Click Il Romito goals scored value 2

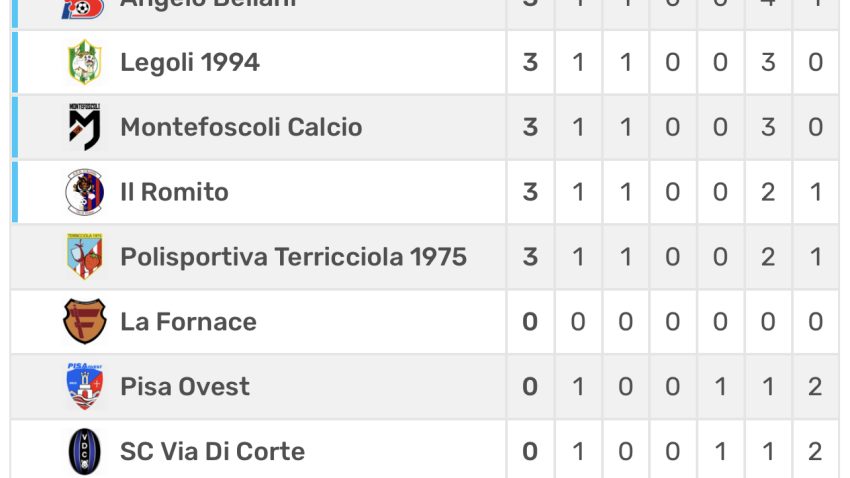click(x=768, y=192)
